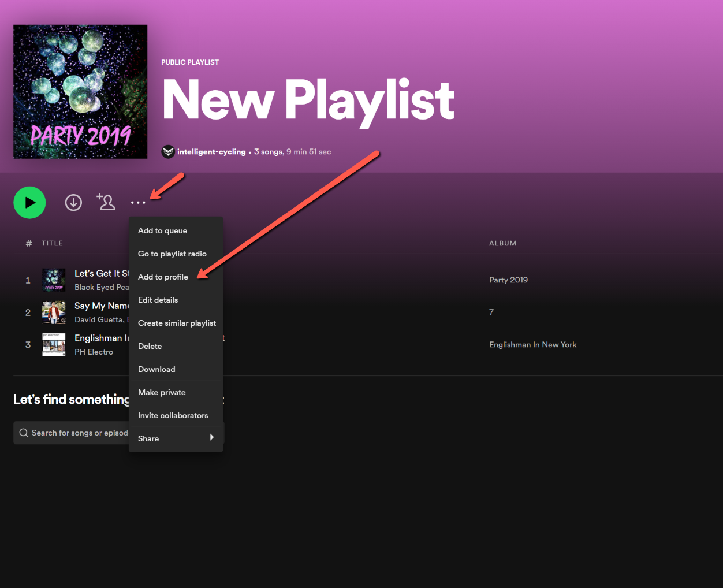Open Edit details from context menu

coord(158,300)
